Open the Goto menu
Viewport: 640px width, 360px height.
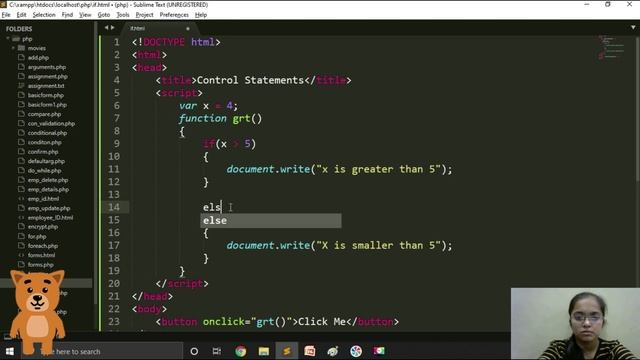click(x=104, y=15)
